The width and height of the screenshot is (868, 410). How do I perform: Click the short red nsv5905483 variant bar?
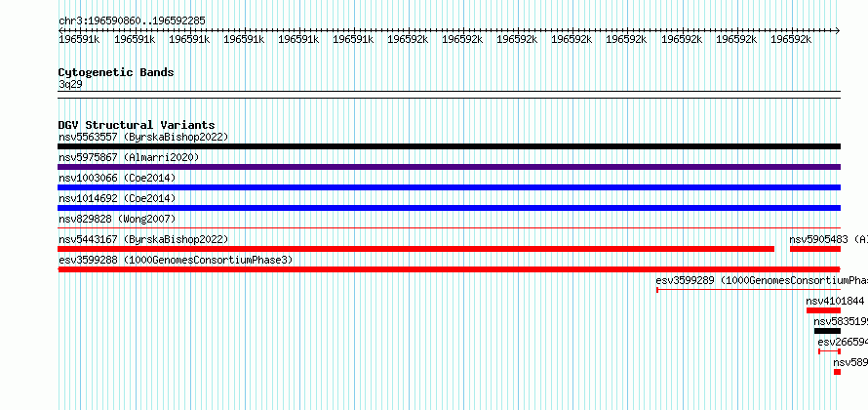[815, 249]
